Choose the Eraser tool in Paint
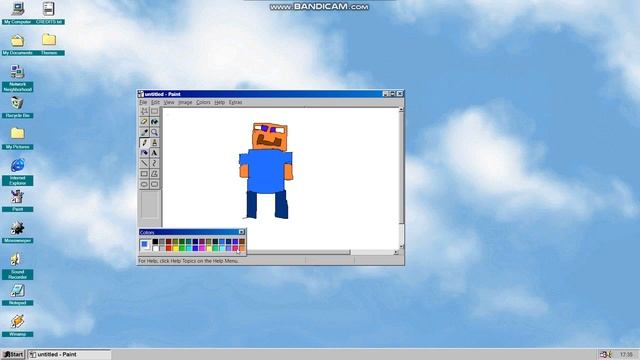 coord(144,122)
